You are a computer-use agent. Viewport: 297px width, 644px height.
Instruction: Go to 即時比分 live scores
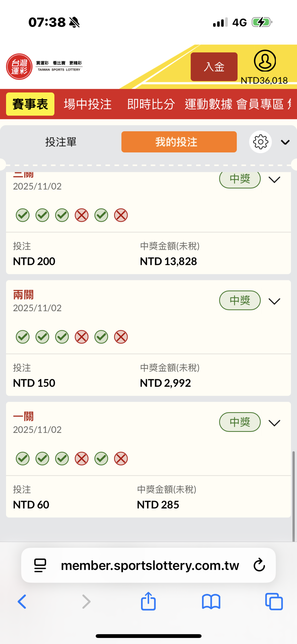(x=151, y=104)
